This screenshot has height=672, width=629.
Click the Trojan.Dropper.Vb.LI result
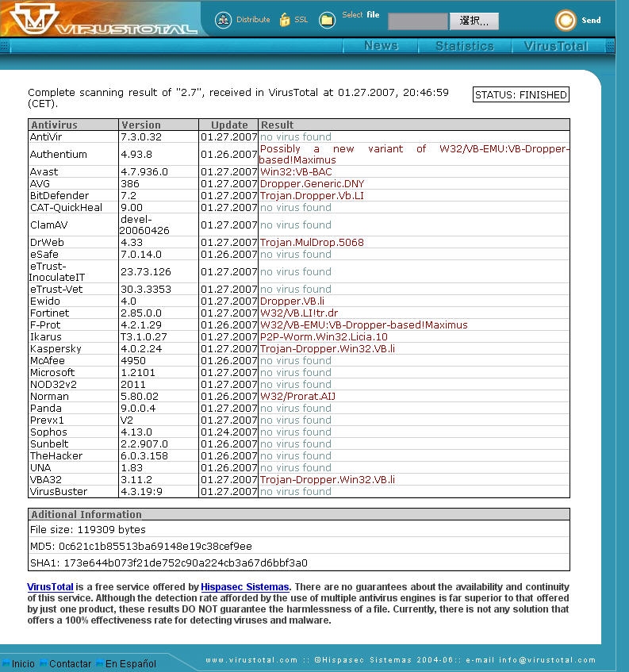[x=312, y=195]
